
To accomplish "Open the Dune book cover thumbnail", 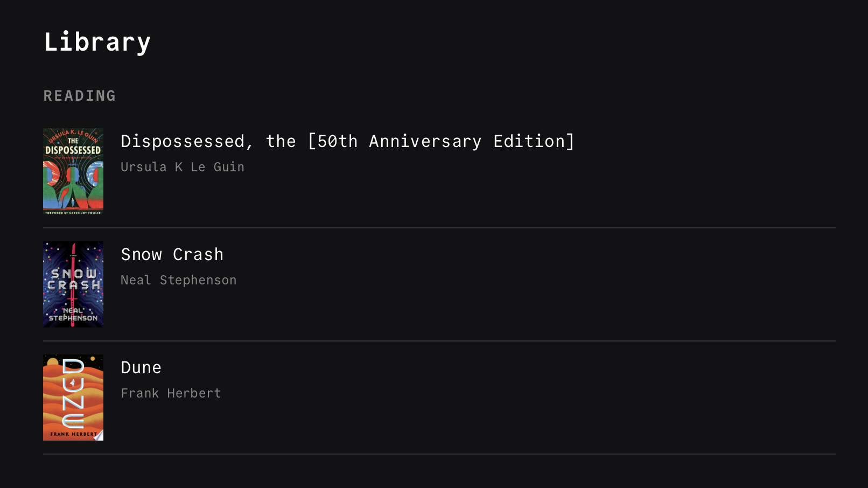I will tap(73, 398).
